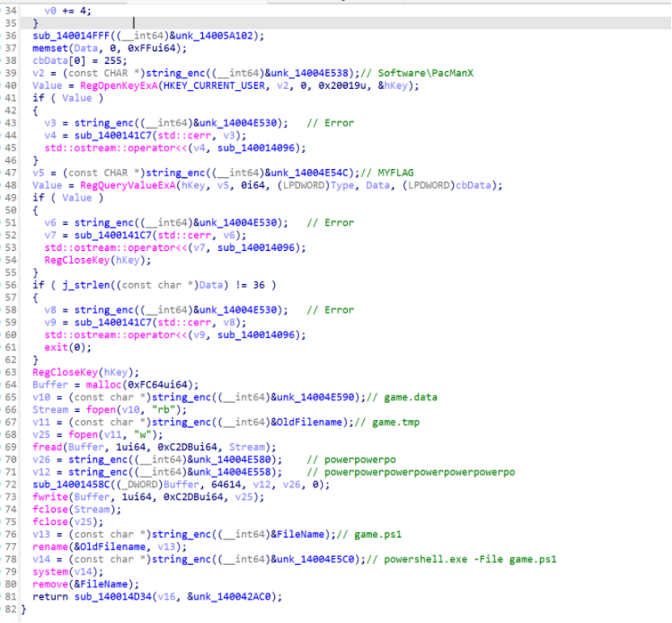Viewport: 672px width, 623px height.
Task: Click the value 36 in the strlen check
Action: (x=259, y=285)
